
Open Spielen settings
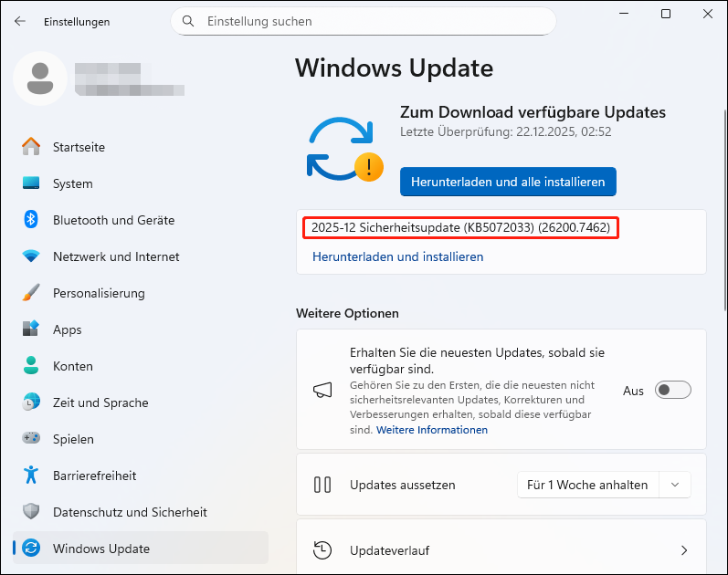click(141, 439)
